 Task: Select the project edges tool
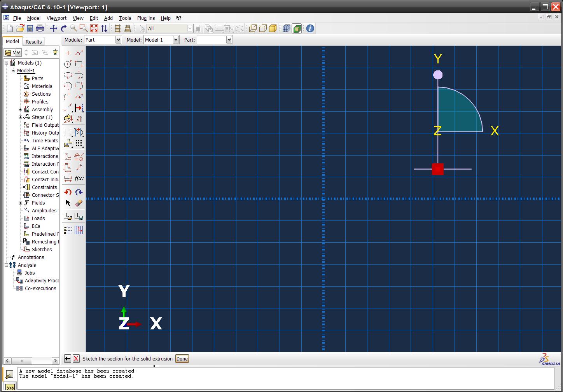click(x=68, y=119)
